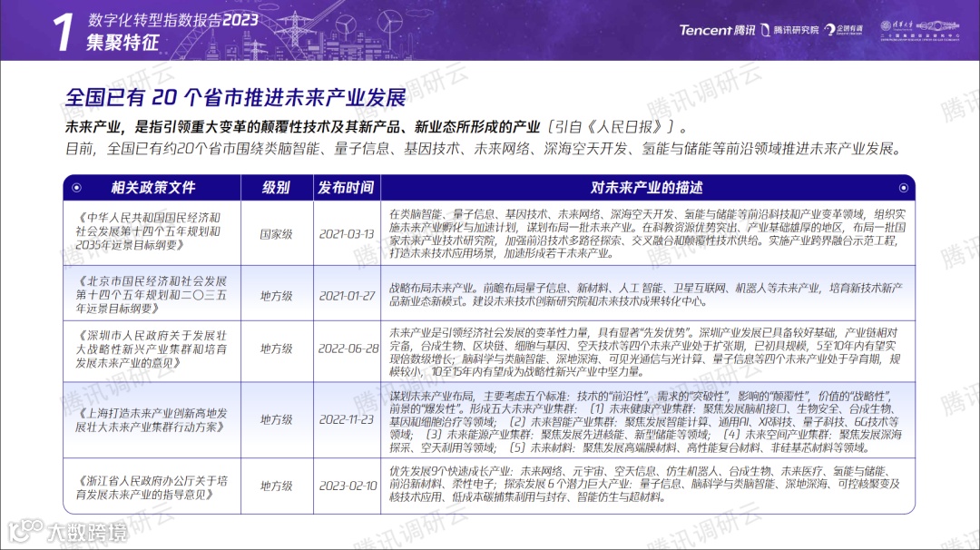980x550 pixels.
Task: Click the date 2021-01-27
Action: (347, 296)
